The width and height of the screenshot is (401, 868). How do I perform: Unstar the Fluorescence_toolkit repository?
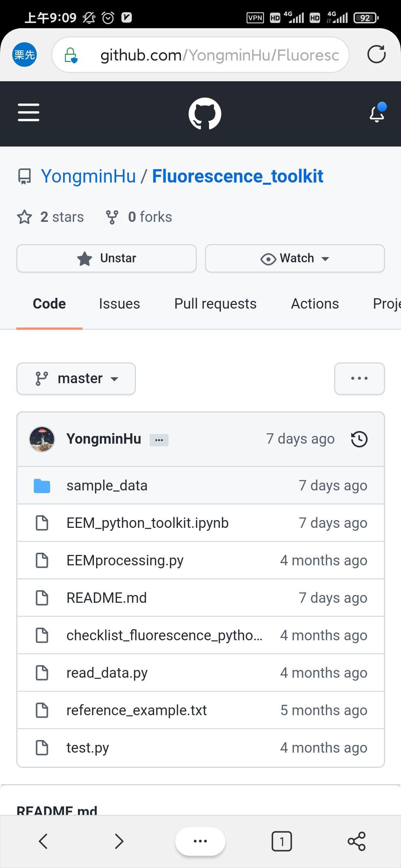click(107, 258)
